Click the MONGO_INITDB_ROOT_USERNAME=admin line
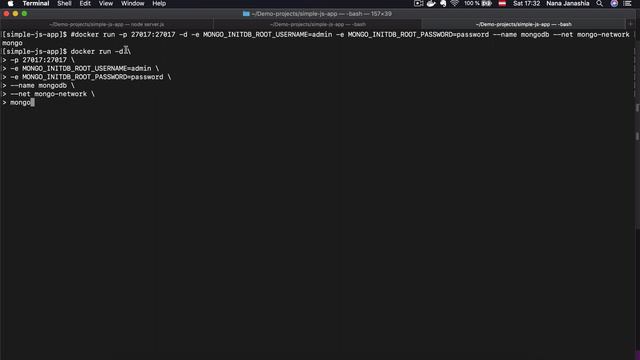The height and width of the screenshot is (360, 640). point(80,69)
